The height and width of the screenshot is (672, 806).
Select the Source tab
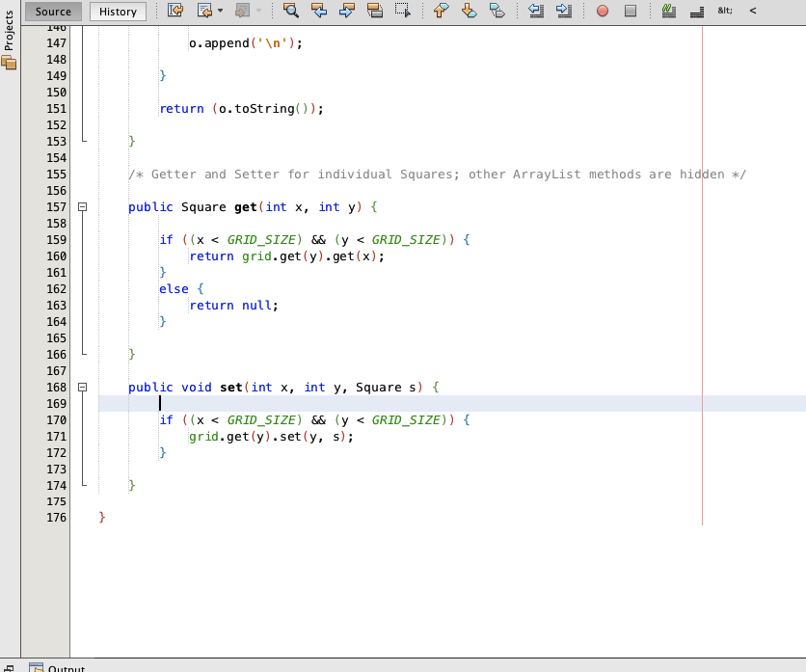(53, 12)
